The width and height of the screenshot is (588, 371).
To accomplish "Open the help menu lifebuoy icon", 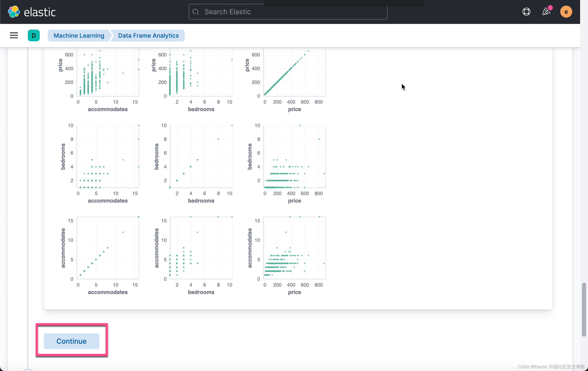I will click(x=526, y=12).
